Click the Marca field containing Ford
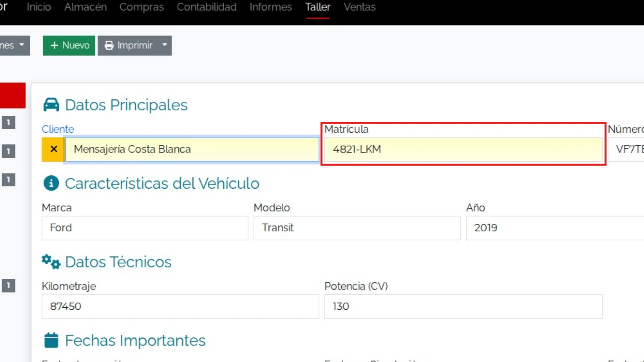The image size is (644, 362). pos(145,228)
